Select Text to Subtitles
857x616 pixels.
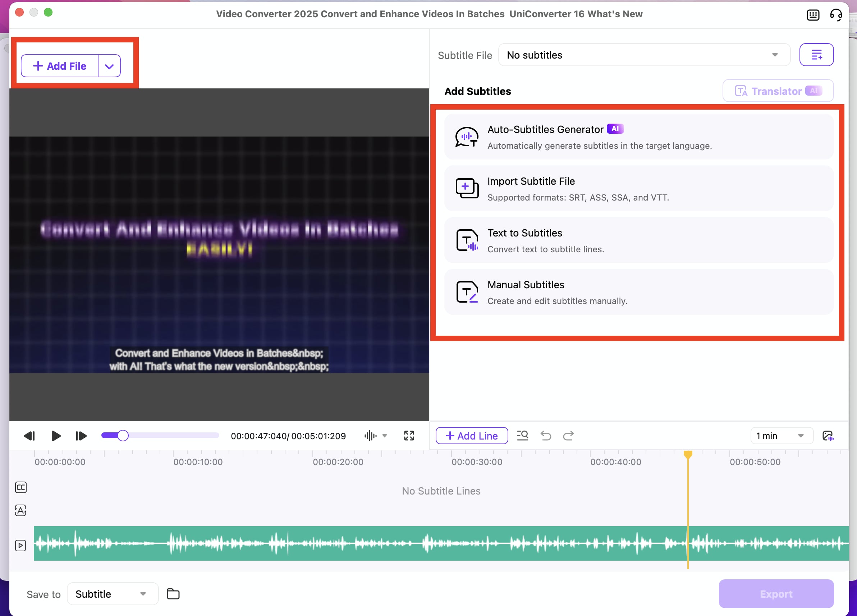click(638, 240)
